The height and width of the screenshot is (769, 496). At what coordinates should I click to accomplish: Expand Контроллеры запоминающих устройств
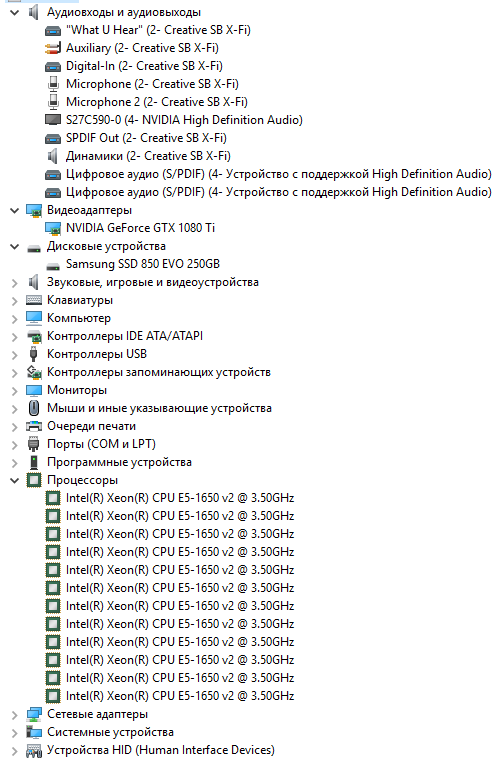point(15,373)
